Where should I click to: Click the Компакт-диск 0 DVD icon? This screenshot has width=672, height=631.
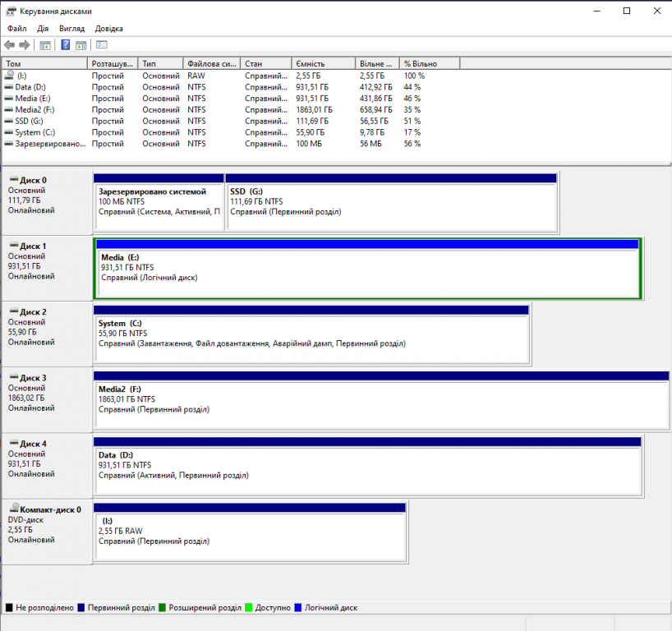click(15, 508)
